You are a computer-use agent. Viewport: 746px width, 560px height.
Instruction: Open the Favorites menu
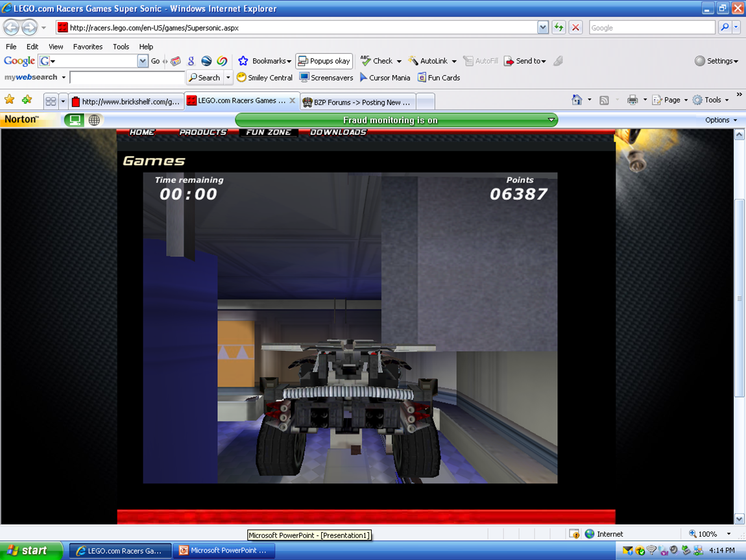[88, 46]
